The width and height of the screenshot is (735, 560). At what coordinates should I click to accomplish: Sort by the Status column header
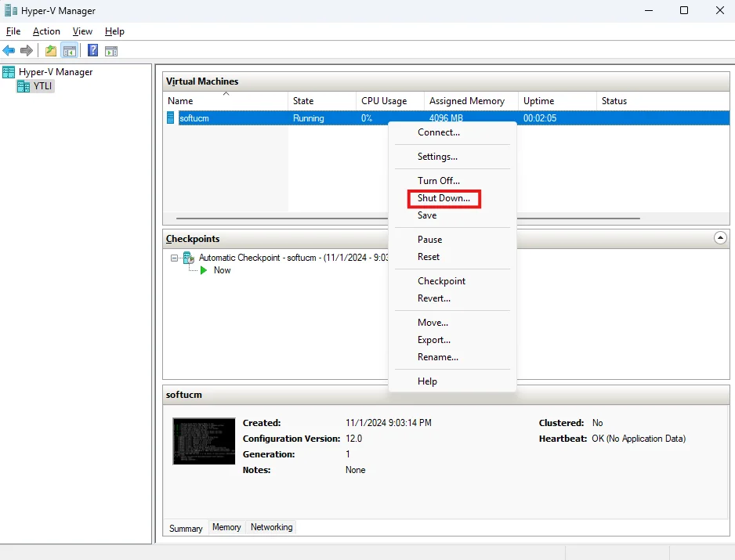point(663,101)
